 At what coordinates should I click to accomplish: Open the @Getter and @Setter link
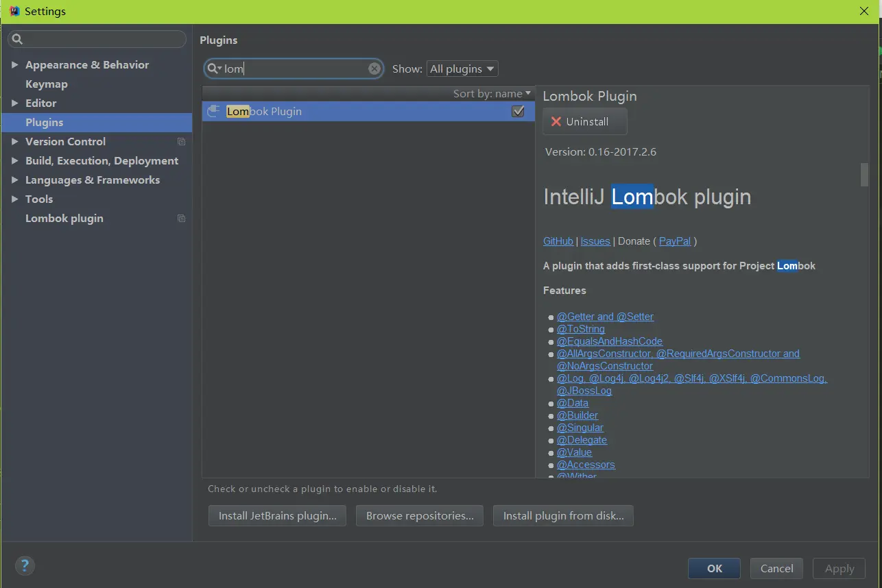[605, 317]
